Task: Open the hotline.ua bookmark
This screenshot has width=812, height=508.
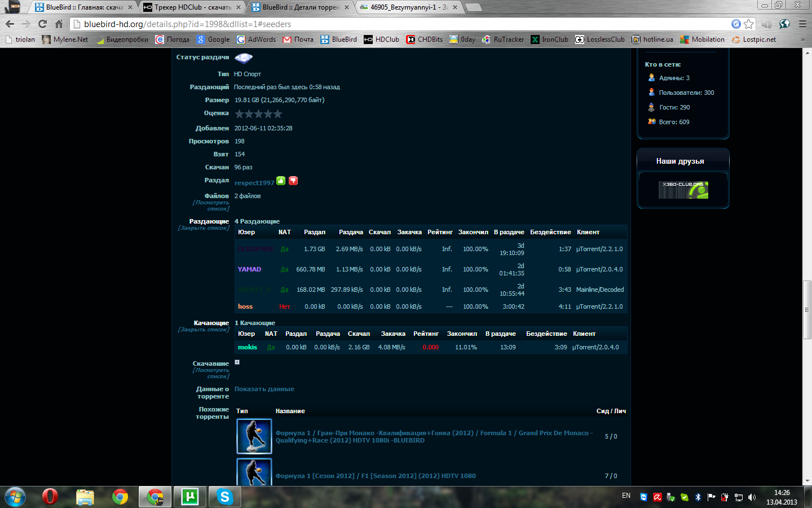Action: pos(652,40)
